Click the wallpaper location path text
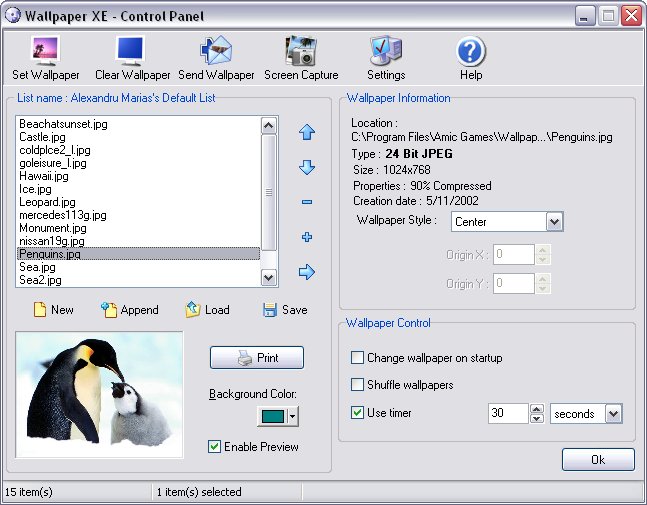 (x=482, y=137)
